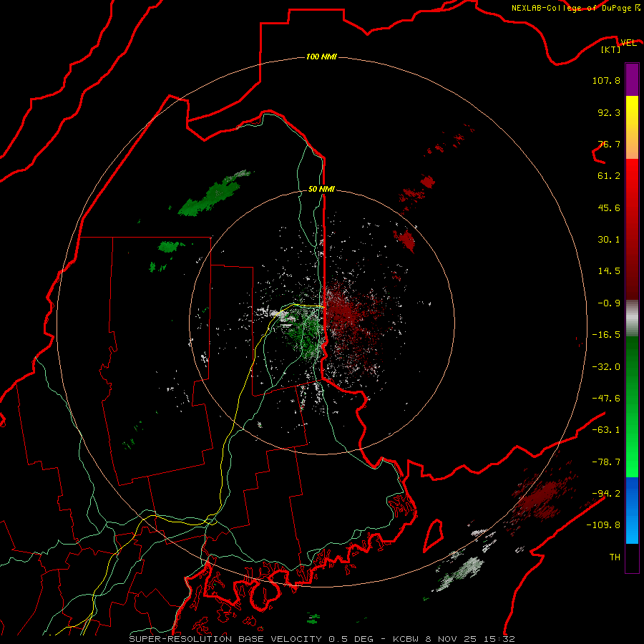The height and width of the screenshot is (644, 644).
Task: Click the TH legend label
Action: 615,557
